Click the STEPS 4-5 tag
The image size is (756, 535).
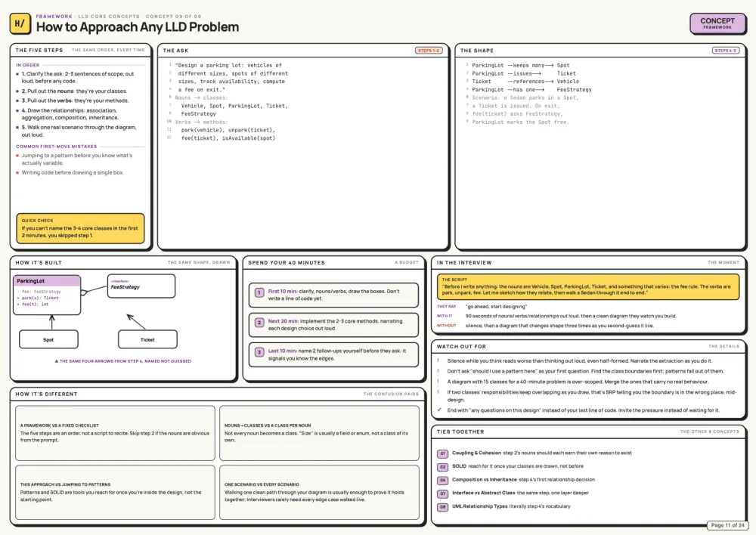[x=725, y=50]
